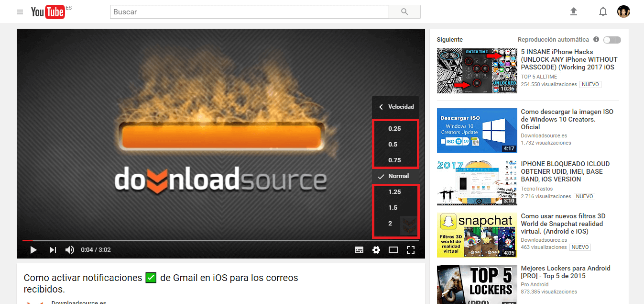Visit TOP 5 ALLTIME channel
The height and width of the screenshot is (304, 644).
click(539, 77)
